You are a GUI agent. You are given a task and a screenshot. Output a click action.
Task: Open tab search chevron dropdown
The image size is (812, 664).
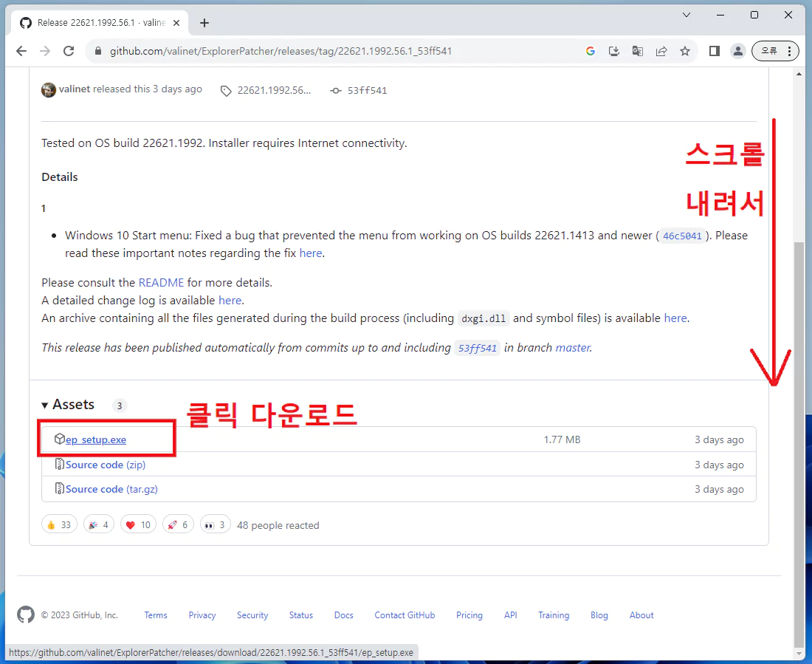[x=687, y=15]
